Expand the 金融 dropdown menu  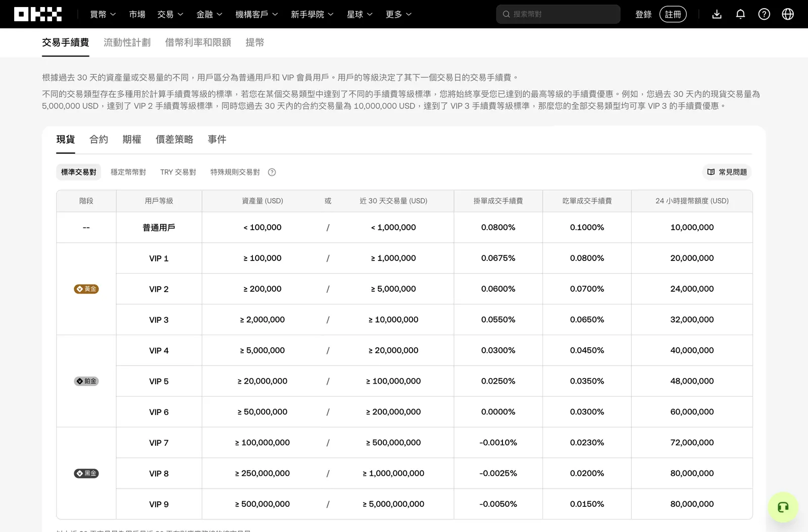210,14
